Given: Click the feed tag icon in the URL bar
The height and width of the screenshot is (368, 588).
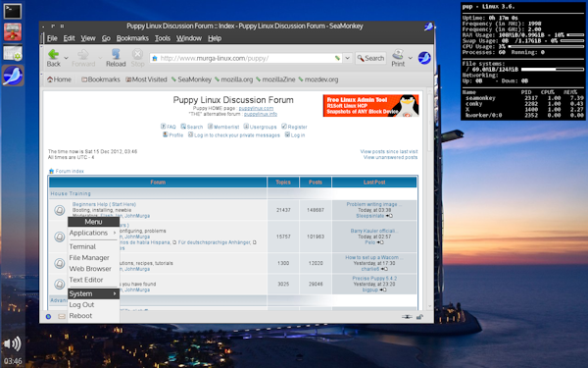Looking at the screenshot, I should pyautogui.click(x=337, y=58).
